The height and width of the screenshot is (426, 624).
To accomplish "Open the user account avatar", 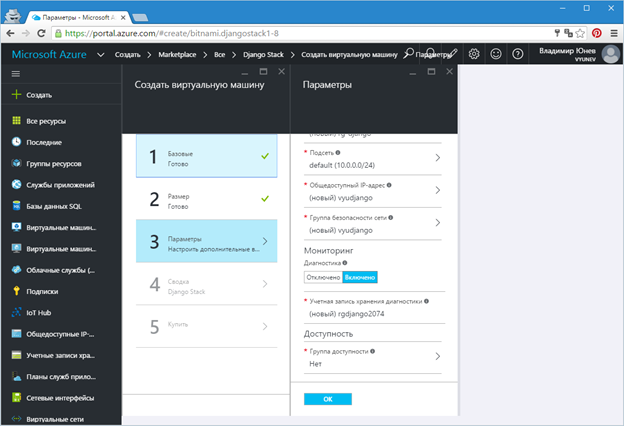I will pyautogui.click(x=610, y=54).
